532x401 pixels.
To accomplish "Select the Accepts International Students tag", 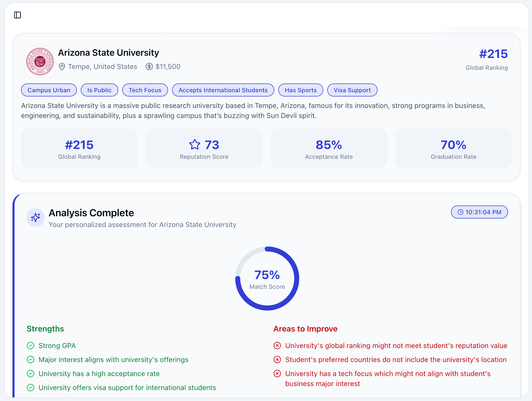I will (223, 90).
